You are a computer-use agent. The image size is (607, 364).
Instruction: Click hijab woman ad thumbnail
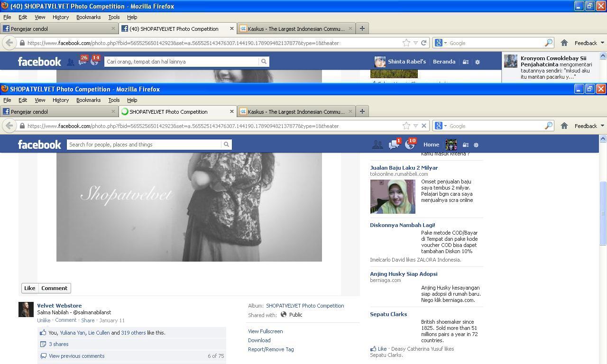coord(393,197)
